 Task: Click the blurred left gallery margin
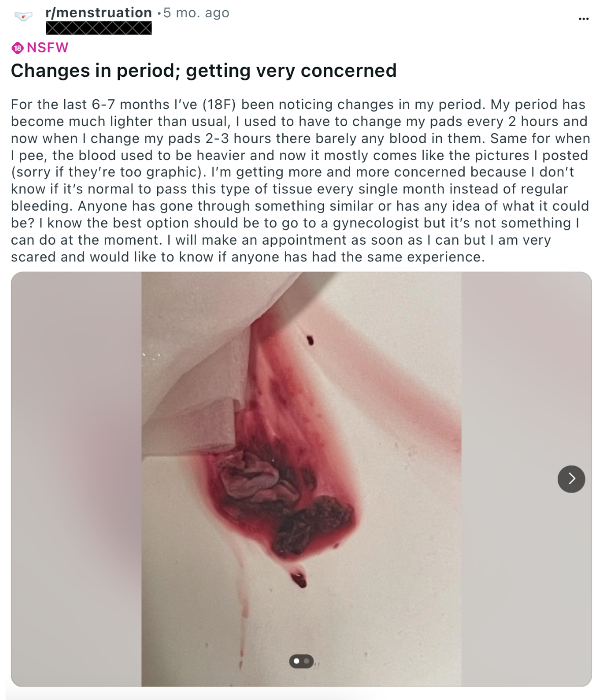tap(76, 479)
